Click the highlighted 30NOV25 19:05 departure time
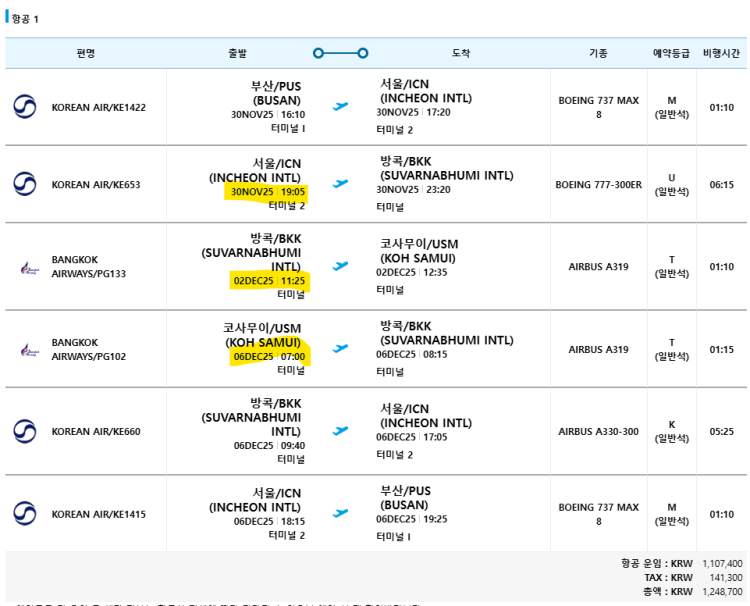The width and height of the screenshot is (750, 606). [268, 192]
